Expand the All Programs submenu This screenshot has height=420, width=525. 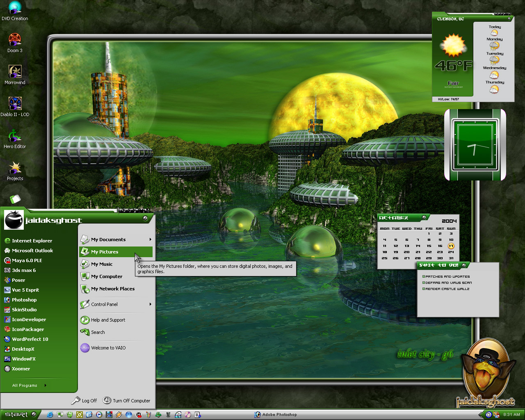[30, 386]
